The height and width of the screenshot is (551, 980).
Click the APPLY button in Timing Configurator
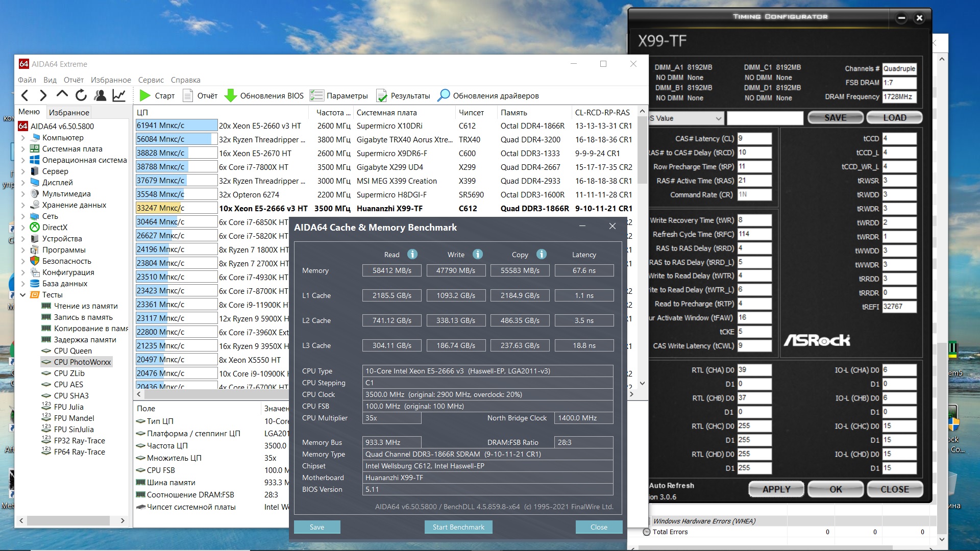coord(776,489)
